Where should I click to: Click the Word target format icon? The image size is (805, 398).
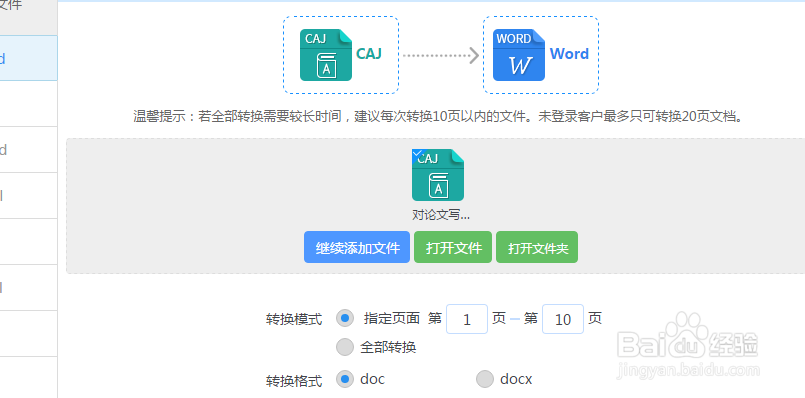[x=519, y=55]
